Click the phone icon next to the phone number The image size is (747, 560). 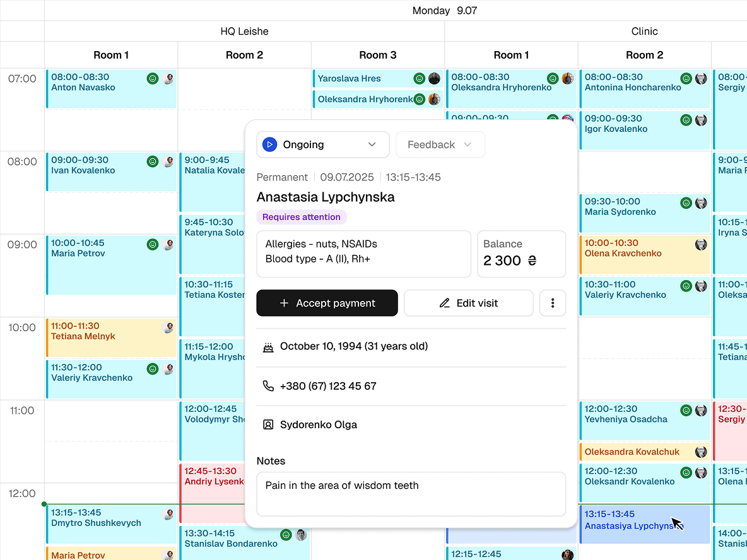268,385
